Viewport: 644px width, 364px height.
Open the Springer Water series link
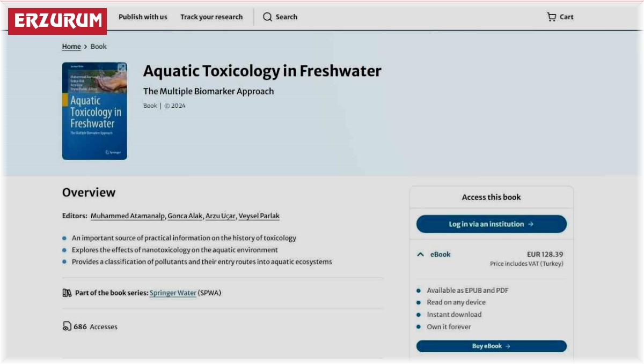click(172, 293)
